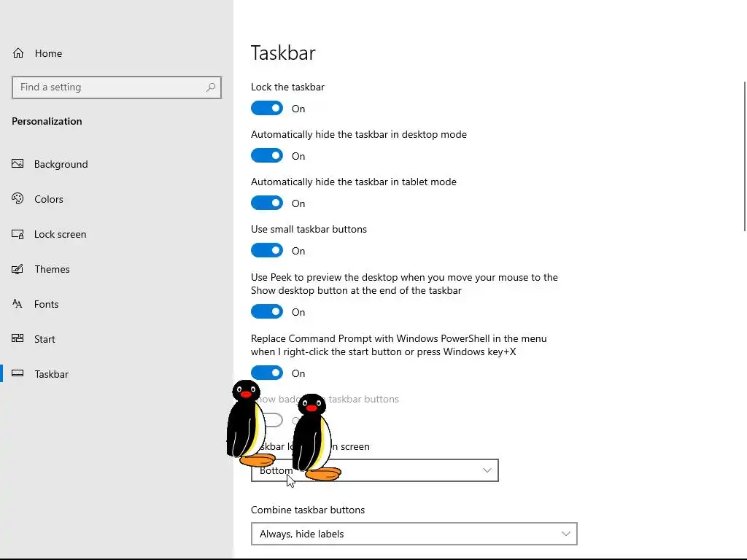This screenshot has width=747, height=560.
Task: Turn off auto-hide taskbar in desktop mode
Action: (x=267, y=156)
